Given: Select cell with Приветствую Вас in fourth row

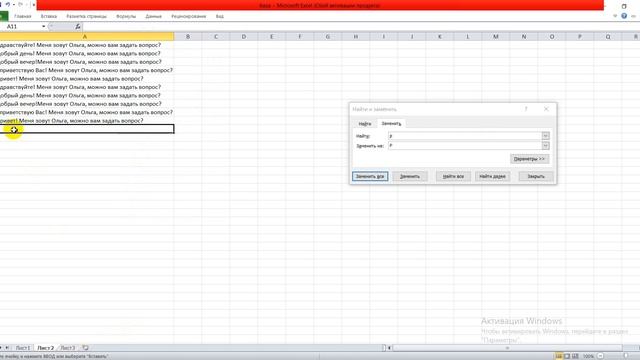Looking at the screenshot, I should click(x=87, y=70).
